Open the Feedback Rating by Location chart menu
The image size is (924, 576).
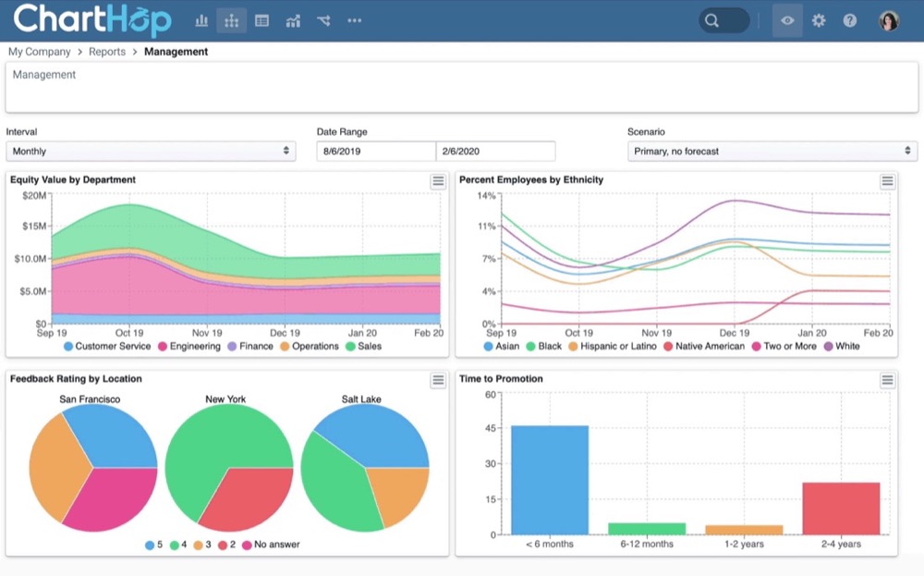click(x=438, y=380)
